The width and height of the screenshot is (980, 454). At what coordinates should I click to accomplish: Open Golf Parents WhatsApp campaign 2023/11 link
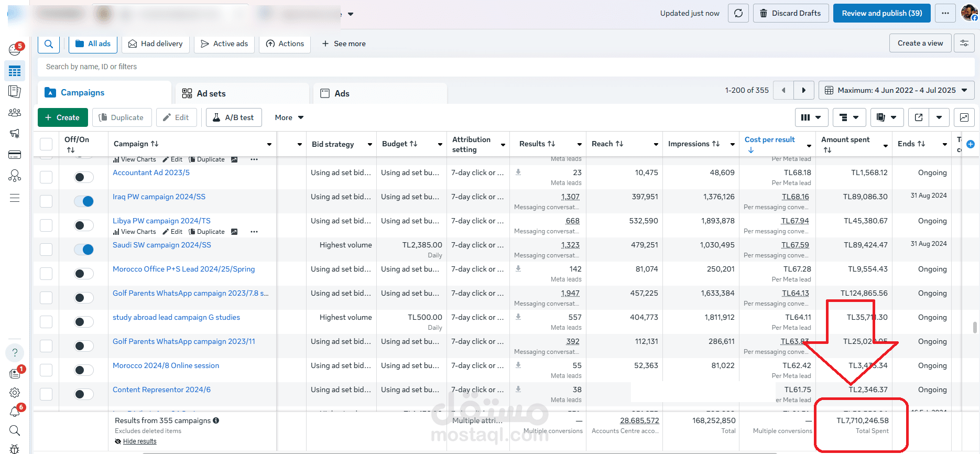click(x=184, y=341)
